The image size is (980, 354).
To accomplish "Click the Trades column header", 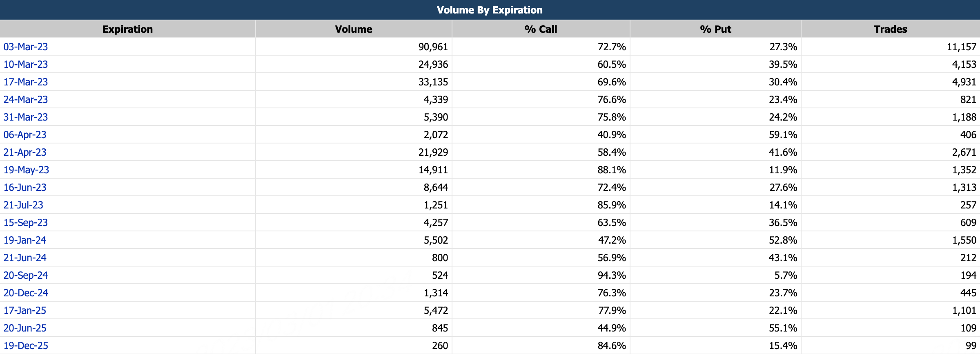I will point(890,29).
